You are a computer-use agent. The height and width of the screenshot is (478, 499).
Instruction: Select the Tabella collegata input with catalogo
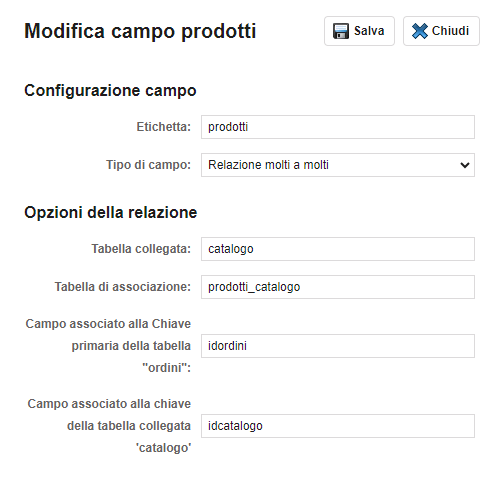(x=338, y=249)
